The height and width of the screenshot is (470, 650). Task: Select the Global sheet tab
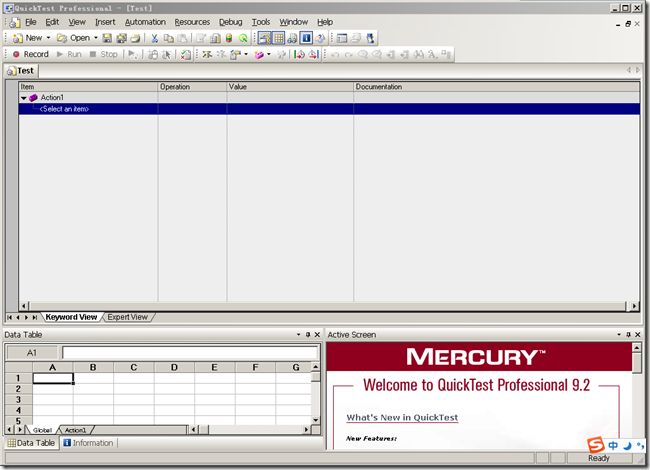click(x=42, y=430)
